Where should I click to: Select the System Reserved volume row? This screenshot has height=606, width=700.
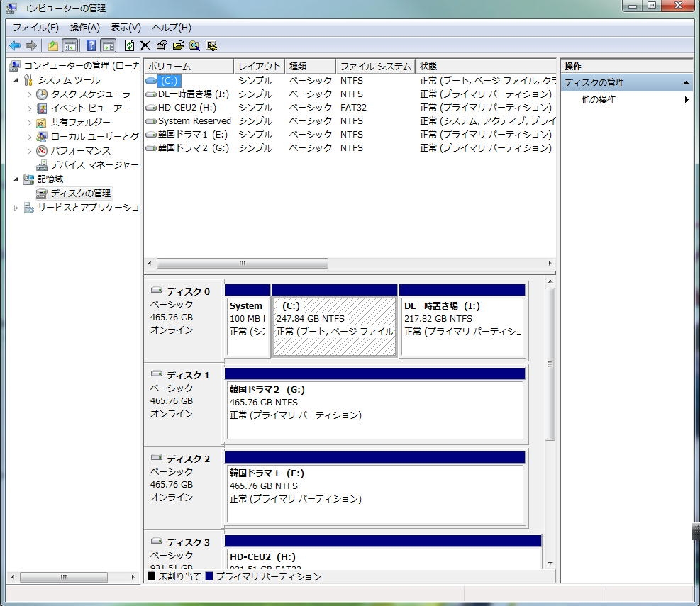350,121
